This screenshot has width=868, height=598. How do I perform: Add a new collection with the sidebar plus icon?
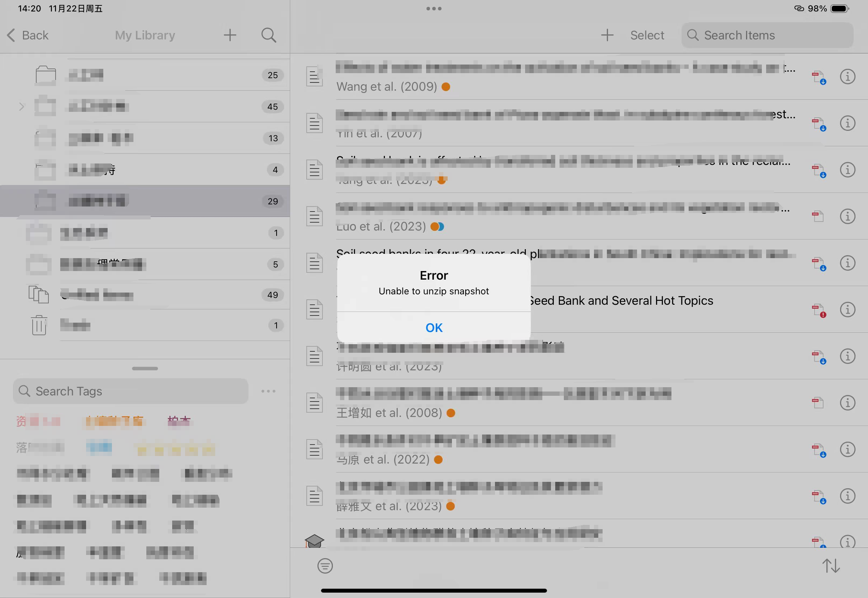coord(230,35)
